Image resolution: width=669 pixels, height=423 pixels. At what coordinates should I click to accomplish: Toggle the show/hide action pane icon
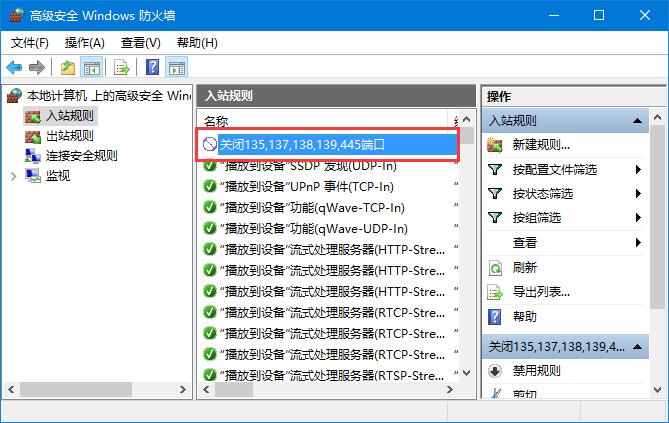coord(177,67)
